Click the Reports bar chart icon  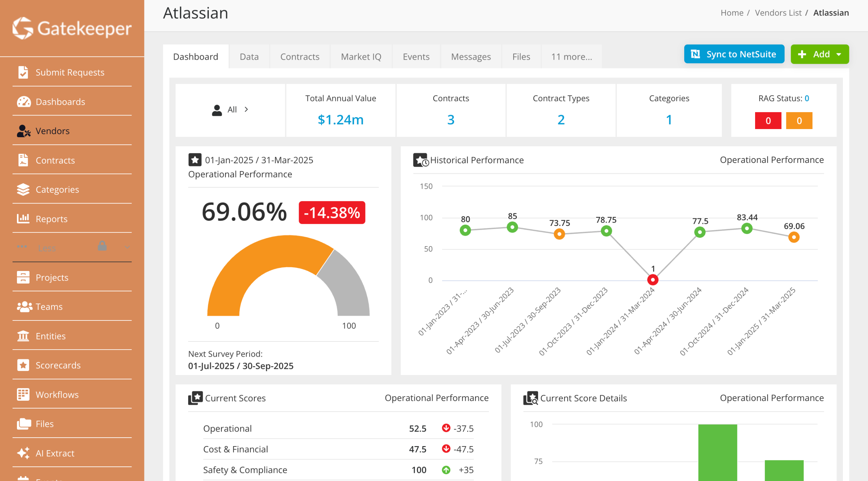23,219
